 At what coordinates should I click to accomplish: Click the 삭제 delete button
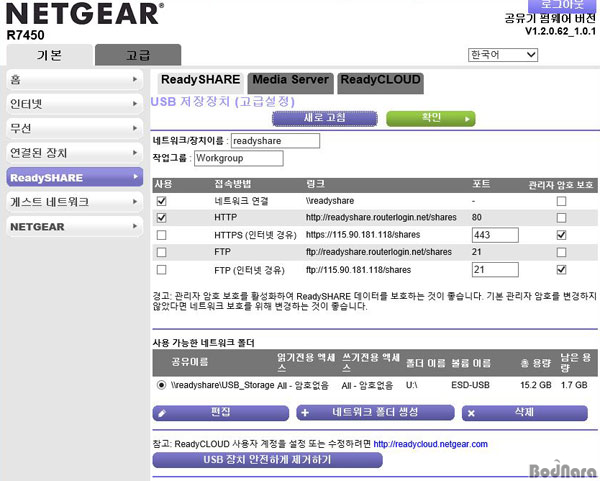525,413
